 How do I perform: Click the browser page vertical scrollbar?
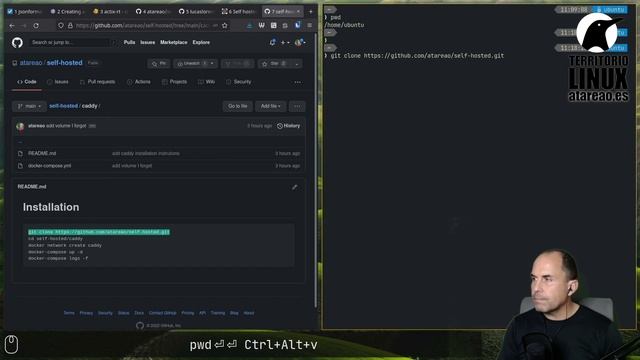click(x=316, y=171)
